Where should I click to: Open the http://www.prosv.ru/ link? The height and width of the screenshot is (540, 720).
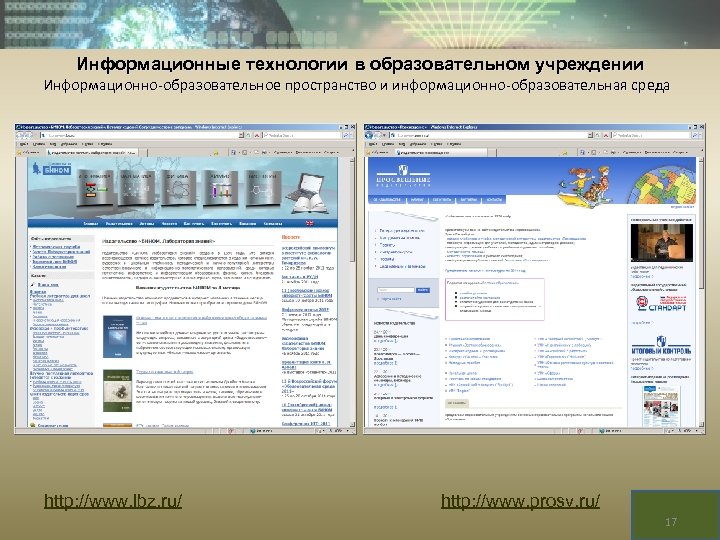(x=520, y=501)
